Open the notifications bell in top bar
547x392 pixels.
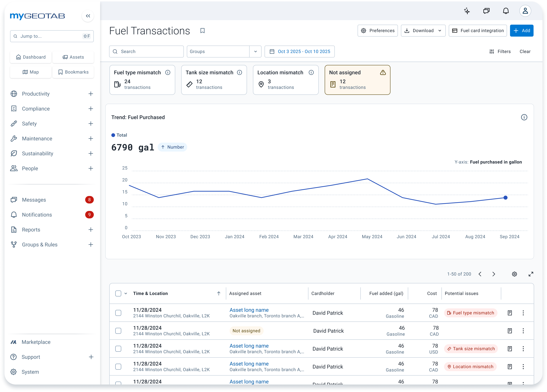506,11
